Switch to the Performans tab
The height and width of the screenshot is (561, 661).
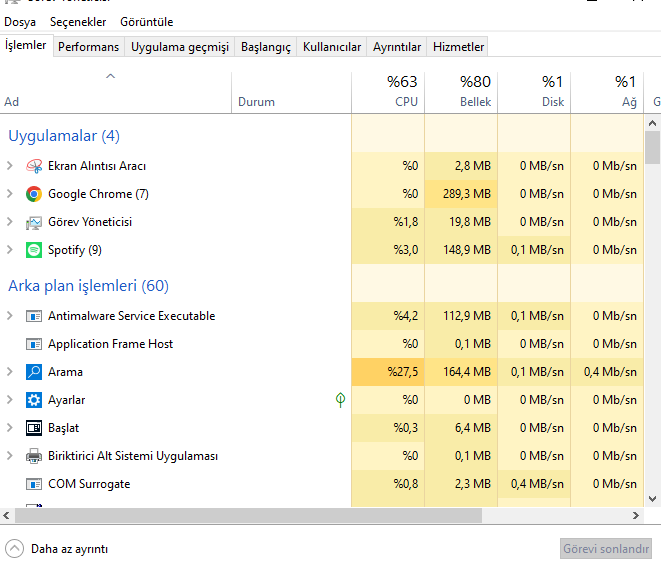coord(88,47)
